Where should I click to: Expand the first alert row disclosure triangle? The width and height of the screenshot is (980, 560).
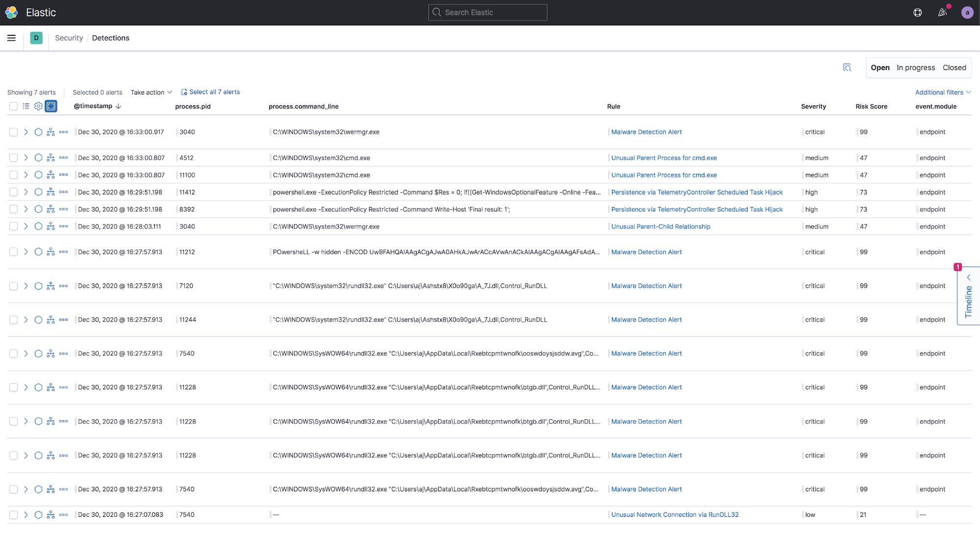coord(25,132)
